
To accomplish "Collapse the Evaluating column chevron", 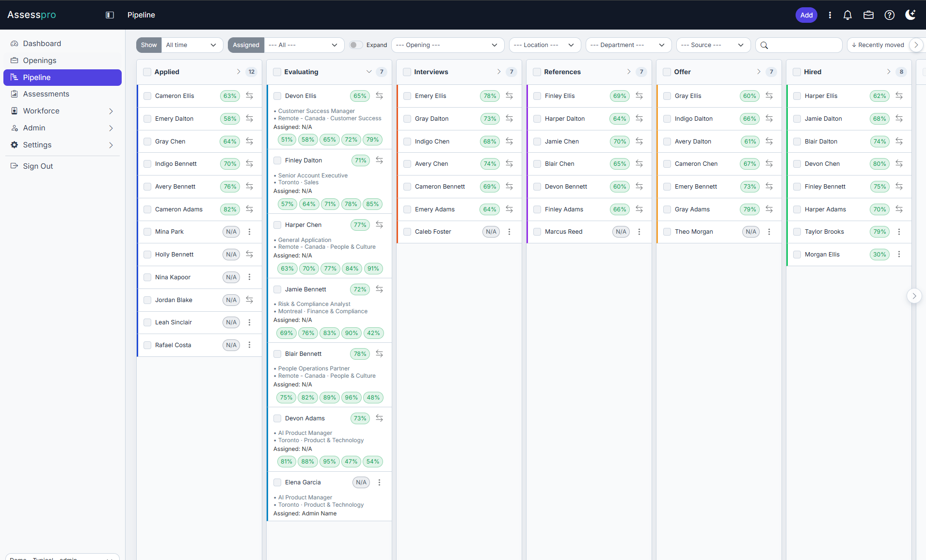I will coord(369,72).
